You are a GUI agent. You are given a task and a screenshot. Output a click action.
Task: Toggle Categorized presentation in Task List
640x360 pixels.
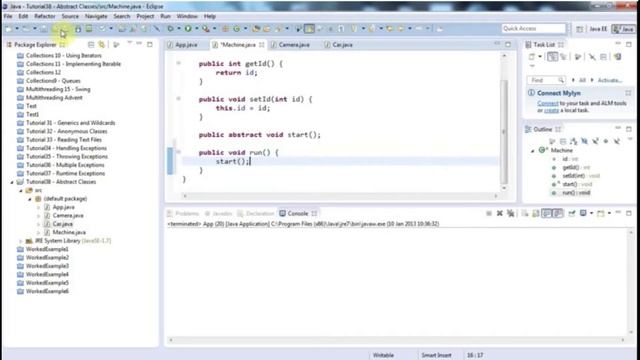(552, 57)
